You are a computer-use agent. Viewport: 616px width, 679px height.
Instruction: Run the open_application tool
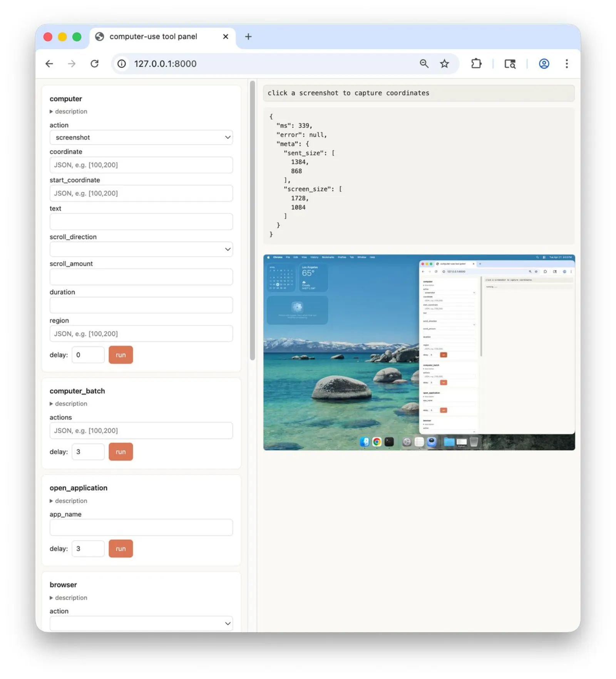click(x=121, y=548)
